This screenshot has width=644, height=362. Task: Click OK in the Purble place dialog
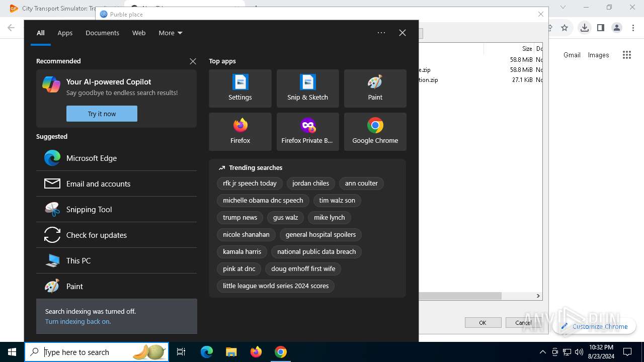point(482,322)
